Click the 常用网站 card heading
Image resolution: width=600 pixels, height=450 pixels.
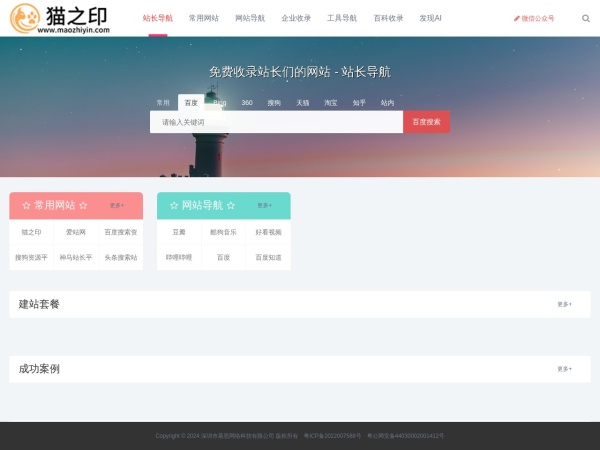coord(55,205)
